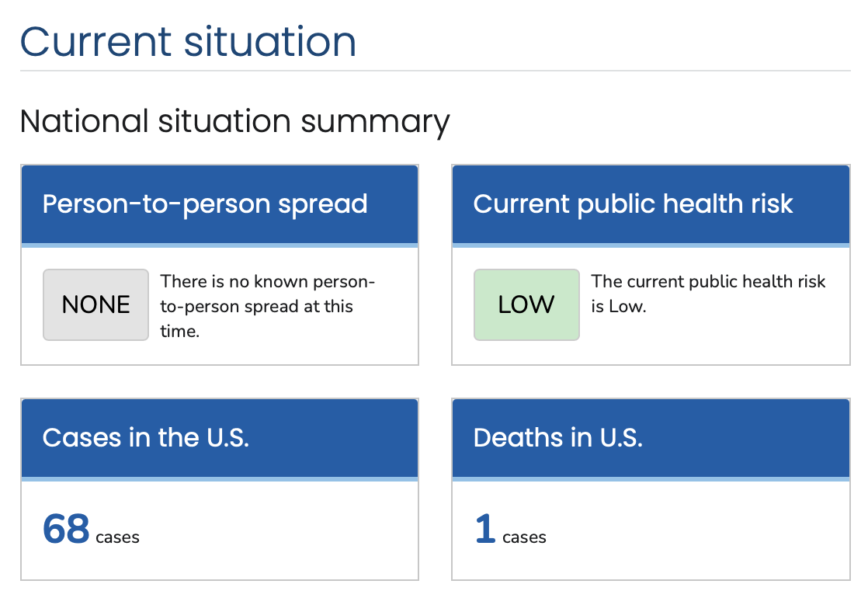Click the Person-to-person spread card body

220,306
